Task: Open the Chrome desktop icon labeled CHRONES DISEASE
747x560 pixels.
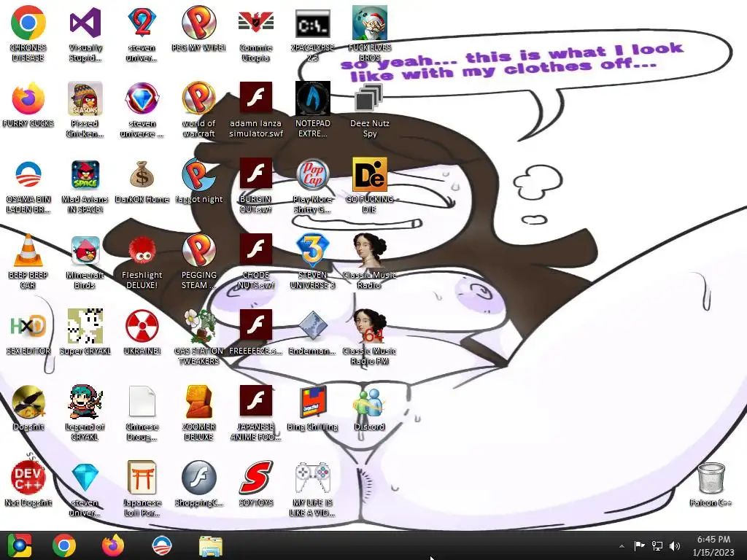Action: click(28, 23)
